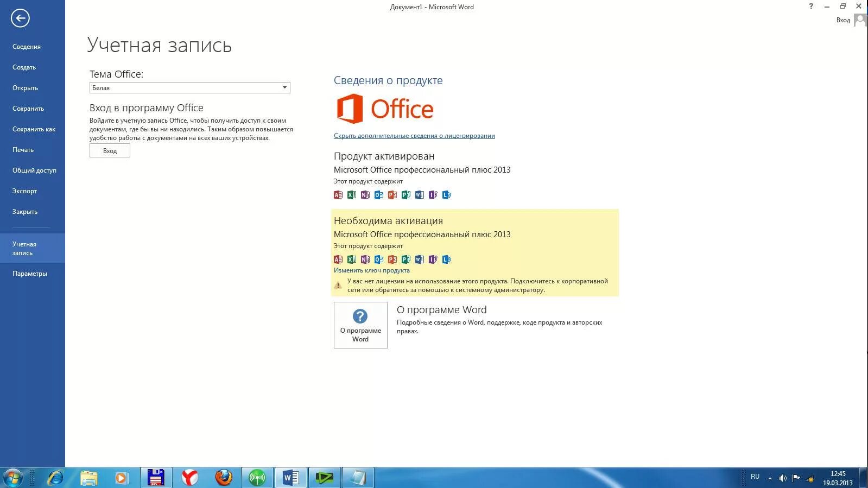868x488 pixels.
Task: Click the Необходима активация heading
Action: [x=388, y=221]
